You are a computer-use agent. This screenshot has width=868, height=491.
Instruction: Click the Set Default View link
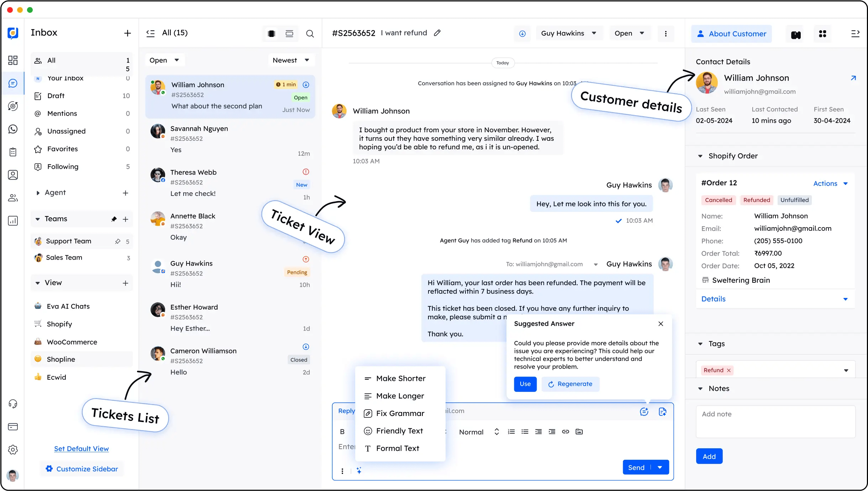[81, 449]
